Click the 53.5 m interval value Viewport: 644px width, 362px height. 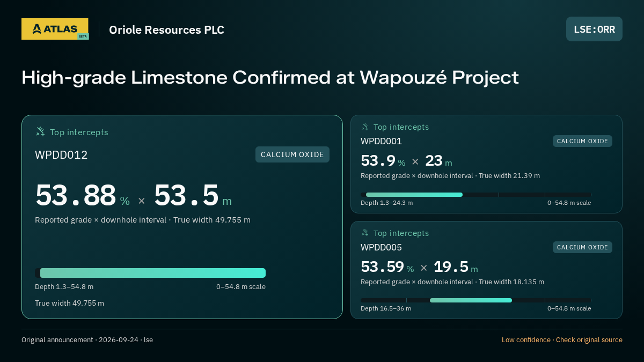coord(193,195)
